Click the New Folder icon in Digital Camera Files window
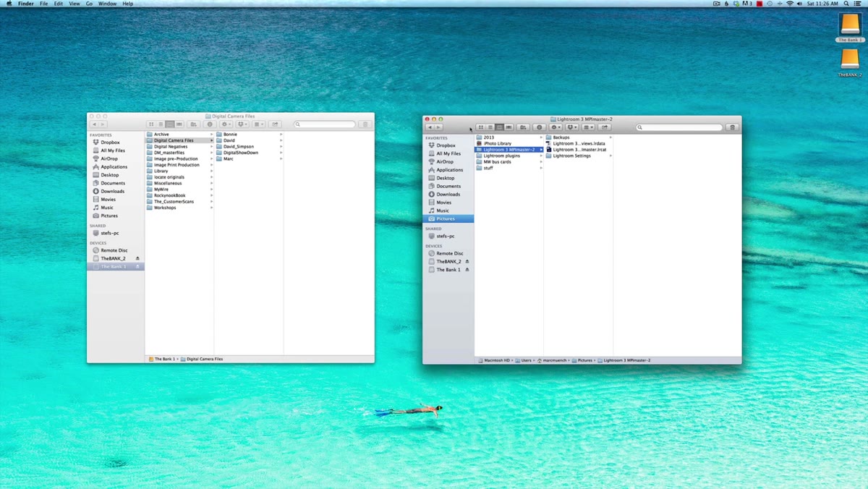 pyautogui.click(x=194, y=124)
